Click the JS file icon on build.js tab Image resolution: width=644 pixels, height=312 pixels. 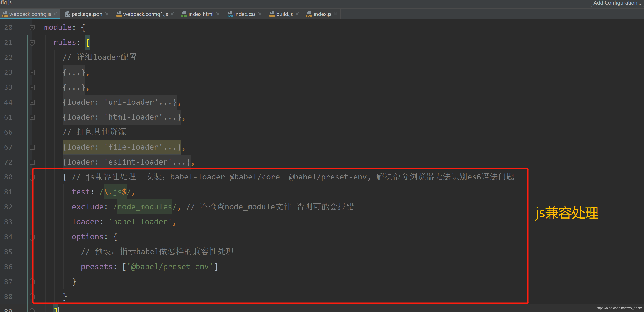point(272,15)
